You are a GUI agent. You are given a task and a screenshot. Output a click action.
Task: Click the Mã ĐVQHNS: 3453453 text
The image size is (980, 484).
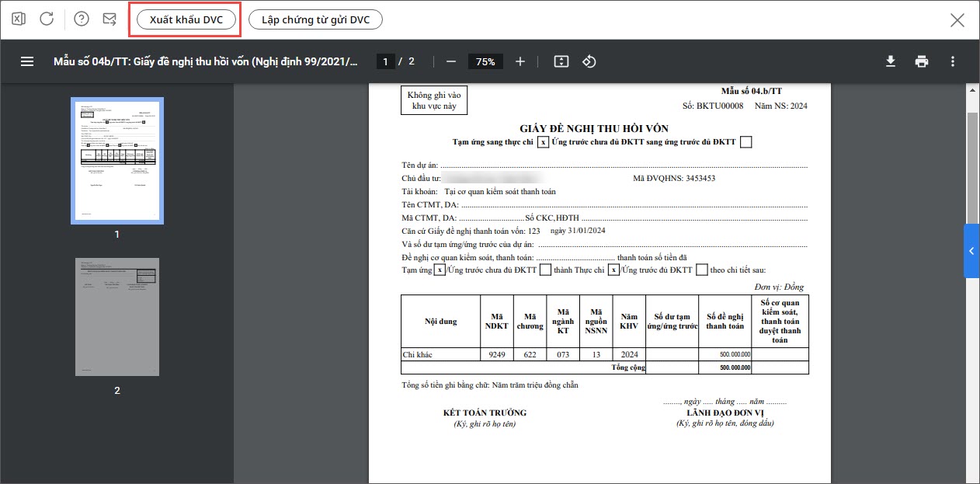point(674,179)
